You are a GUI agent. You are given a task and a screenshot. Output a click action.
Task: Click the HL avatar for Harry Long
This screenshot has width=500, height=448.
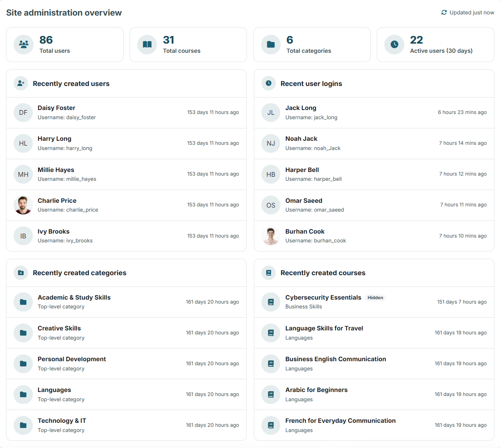coord(23,144)
